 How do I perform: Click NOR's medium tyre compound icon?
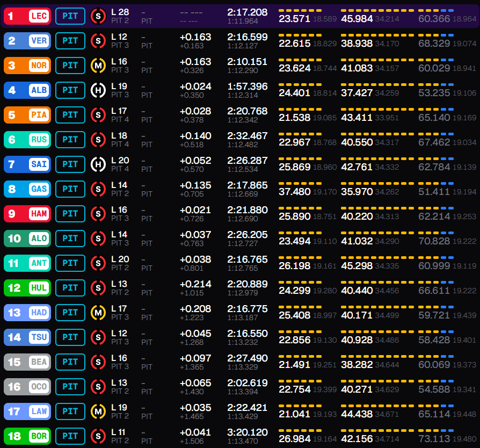98,66
